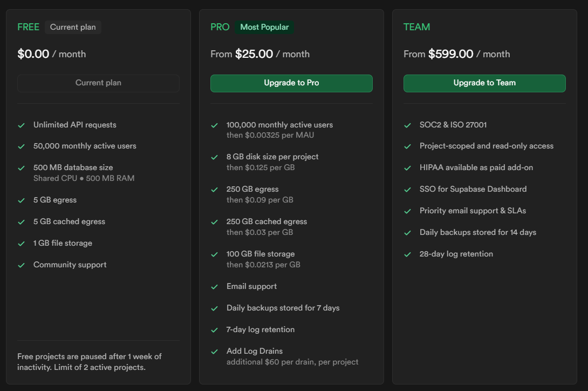This screenshot has height=391, width=588.
Task: Click '50,000 monthly active users' text
Action: point(85,146)
